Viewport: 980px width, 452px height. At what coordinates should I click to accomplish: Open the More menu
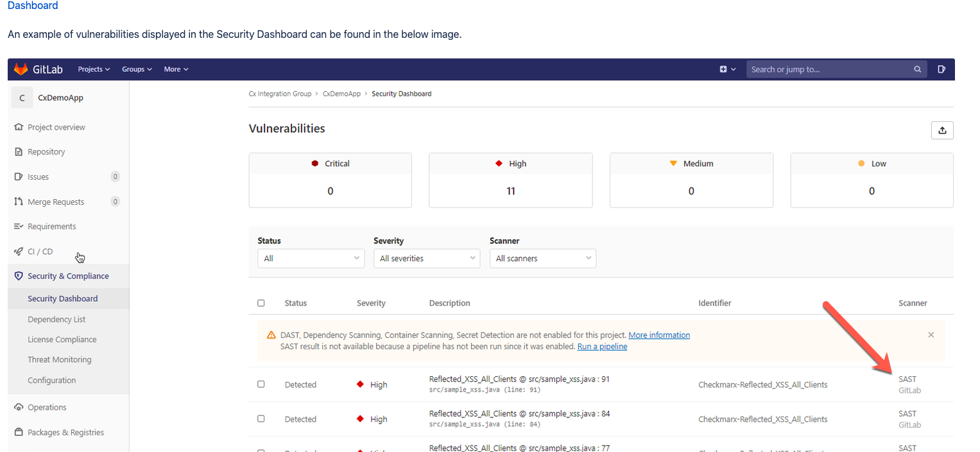(176, 69)
